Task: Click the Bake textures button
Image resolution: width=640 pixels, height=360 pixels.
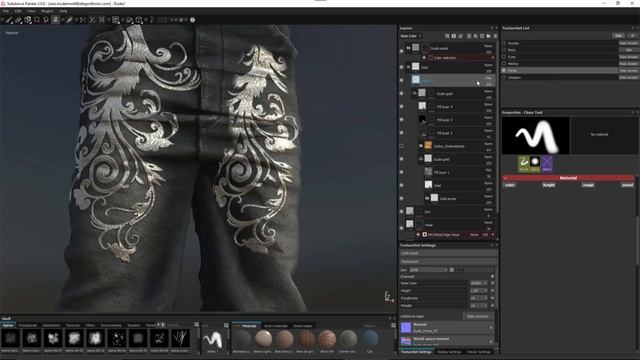Action: pyautogui.click(x=478, y=316)
